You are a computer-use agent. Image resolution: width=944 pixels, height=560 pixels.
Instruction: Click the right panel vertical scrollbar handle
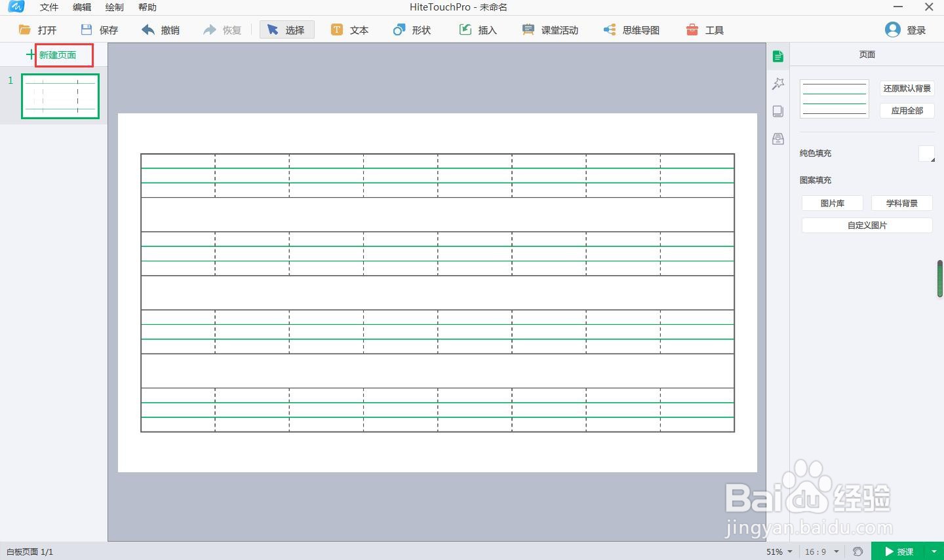[940, 279]
